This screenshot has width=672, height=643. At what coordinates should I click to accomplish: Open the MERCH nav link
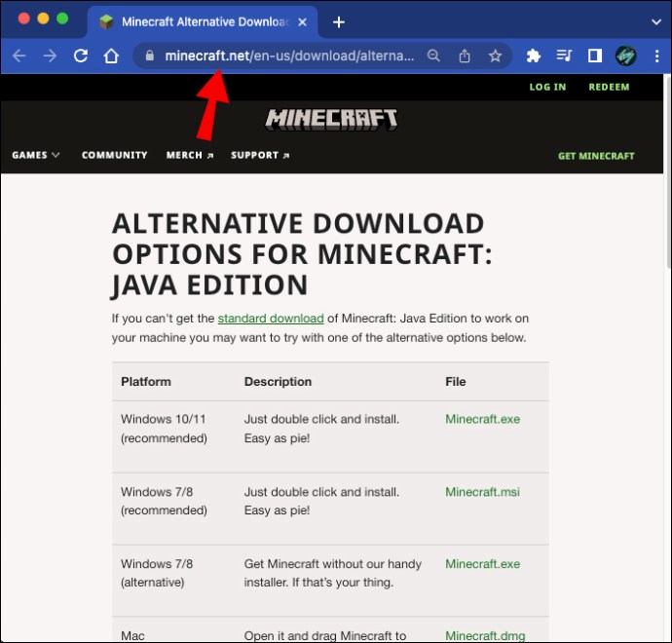click(190, 155)
